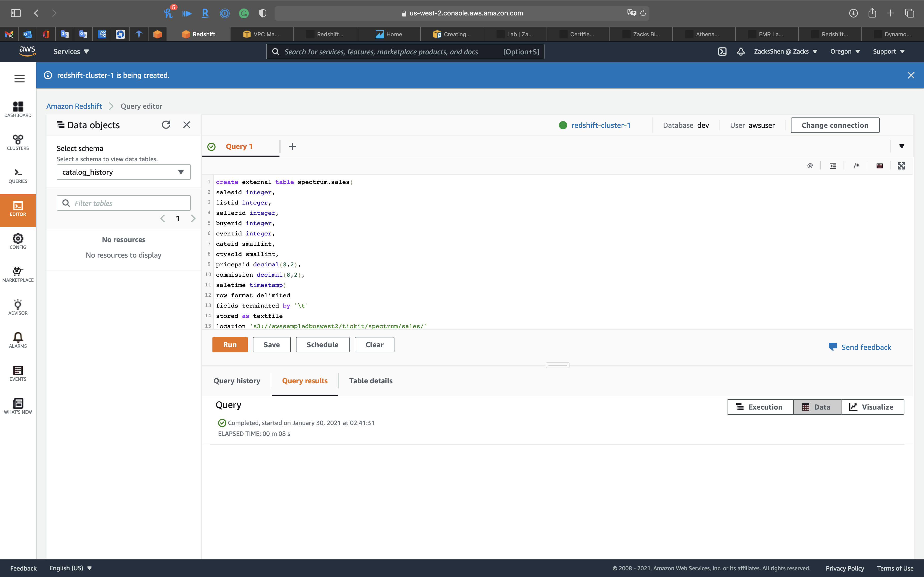This screenshot has width=924, height=577.
Task: Open the Services menu dropdown
Action: tap(71, 52)
